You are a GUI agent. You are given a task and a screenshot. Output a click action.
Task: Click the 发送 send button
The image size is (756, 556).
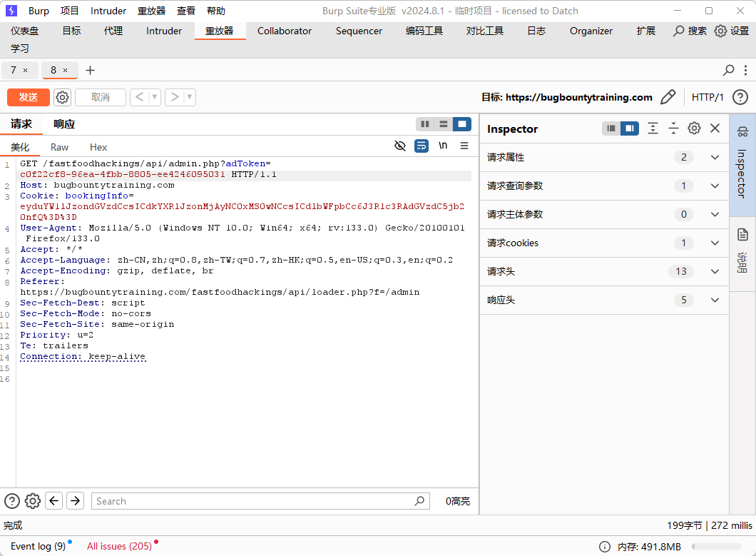click(x=29, y=98)
